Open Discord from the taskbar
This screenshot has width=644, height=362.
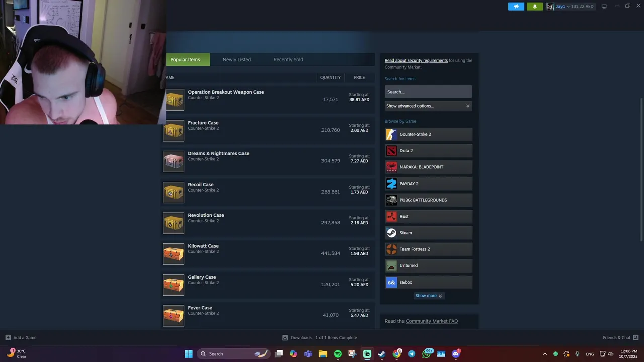pos(456,354)
